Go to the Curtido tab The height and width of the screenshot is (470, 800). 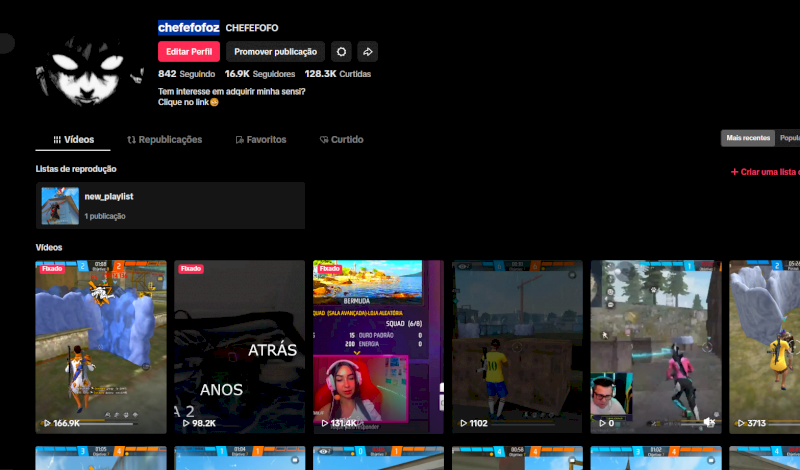click(x=341, y=140)
